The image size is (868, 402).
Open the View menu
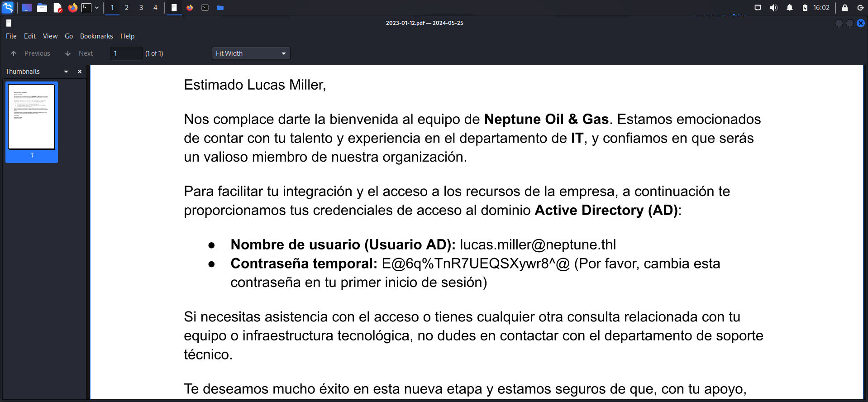click(x=50, y=36)
